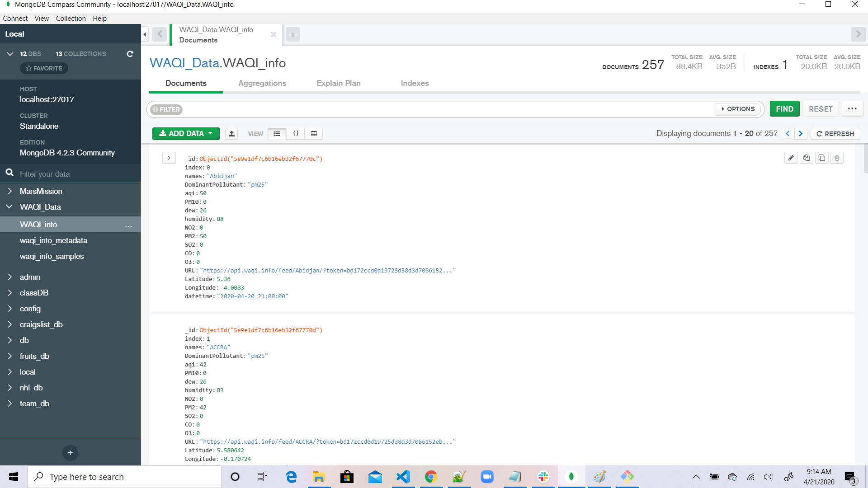Open the query history ellipsis menu
This screenshot has width=868, height=488.
coord(852,109)
